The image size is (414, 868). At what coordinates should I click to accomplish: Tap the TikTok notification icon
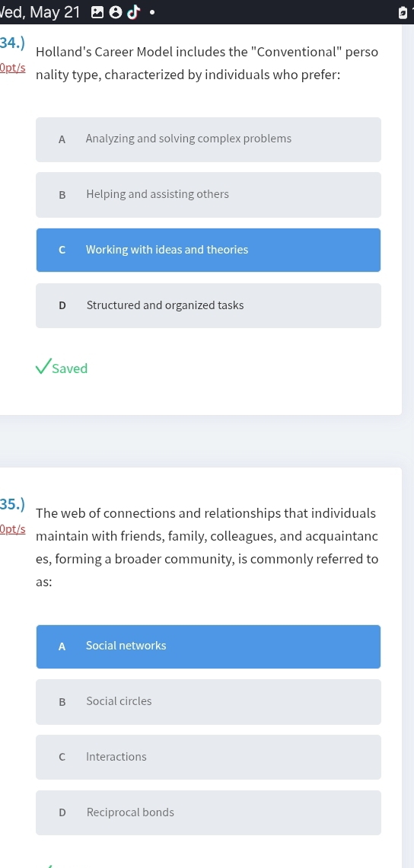[133, 12]
